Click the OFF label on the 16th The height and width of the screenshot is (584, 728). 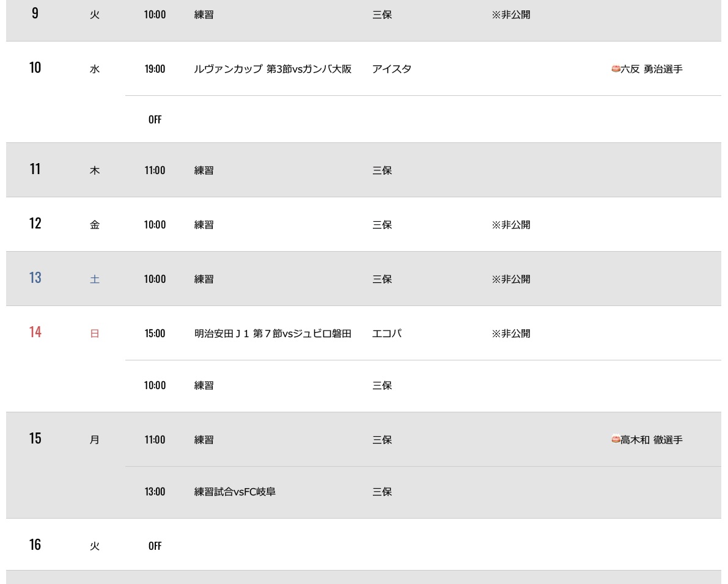[x=155, y=546]
